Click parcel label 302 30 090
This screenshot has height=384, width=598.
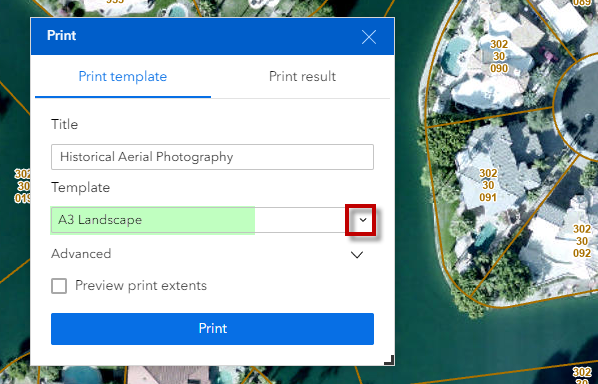coord(499,56)
